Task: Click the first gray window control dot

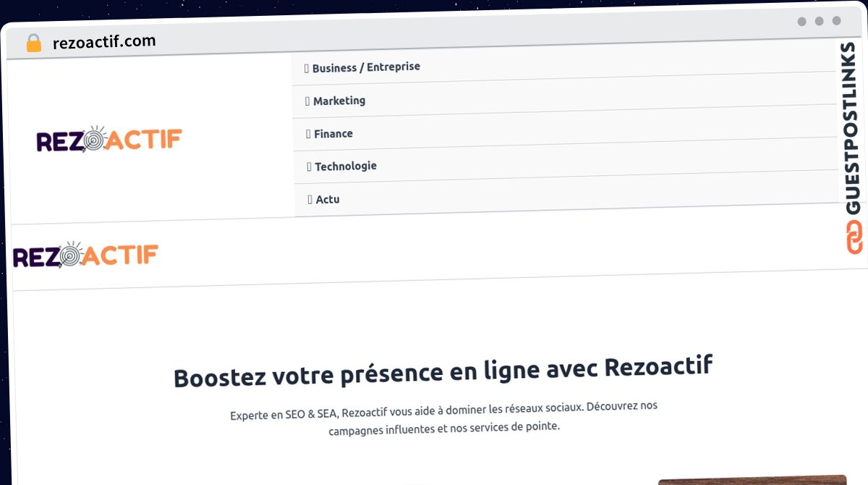Action: (801, 22)
